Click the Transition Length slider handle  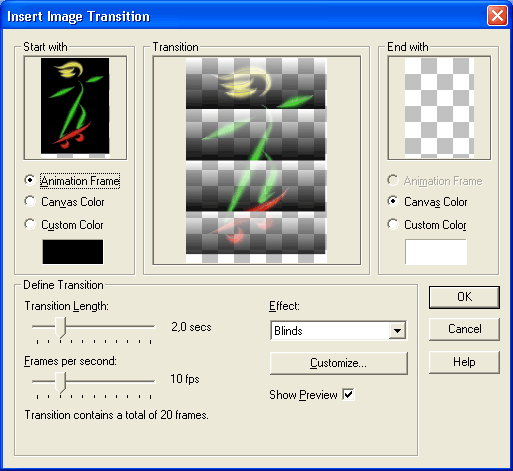click(60, 328)
